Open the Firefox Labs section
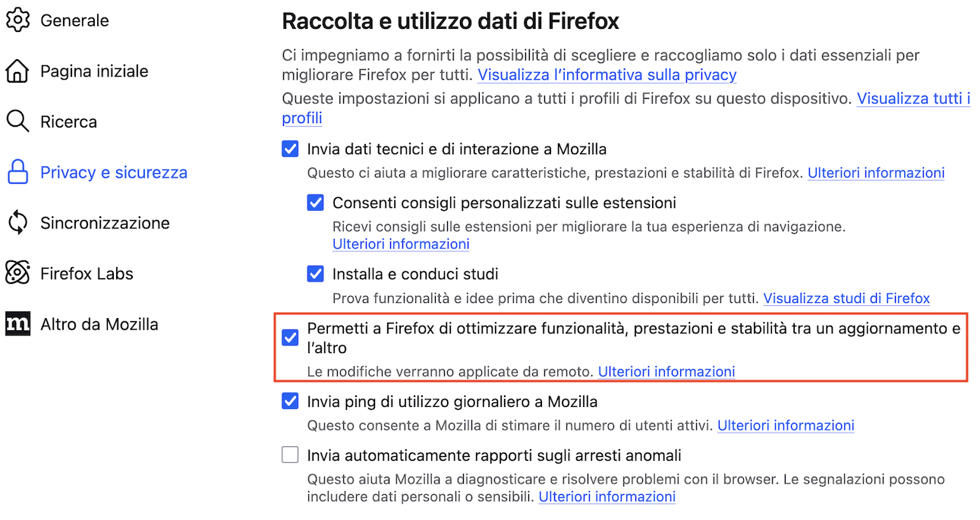The width and height of the screenshot is (980, 520). click(85, 273)
